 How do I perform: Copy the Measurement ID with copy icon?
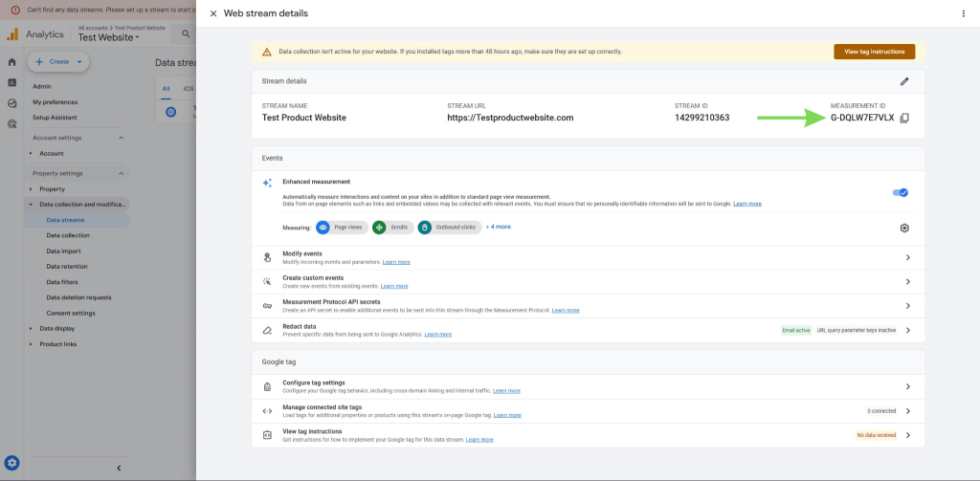coord(904,118)
